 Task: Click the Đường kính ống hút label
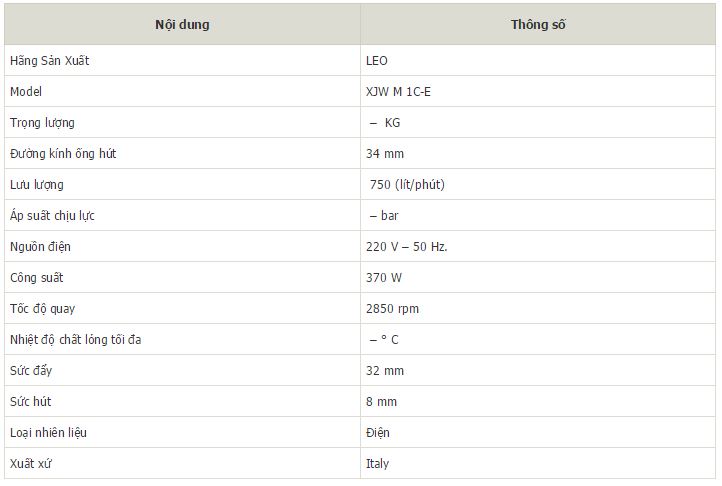point(63,153)
